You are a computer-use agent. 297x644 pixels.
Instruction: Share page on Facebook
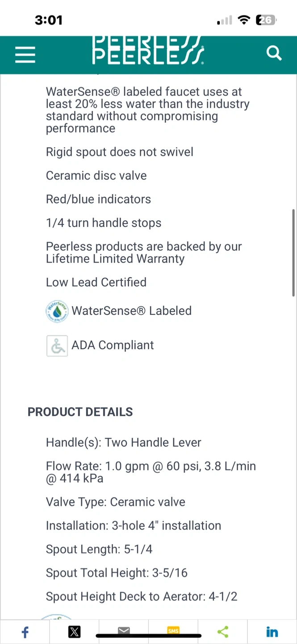25,632
